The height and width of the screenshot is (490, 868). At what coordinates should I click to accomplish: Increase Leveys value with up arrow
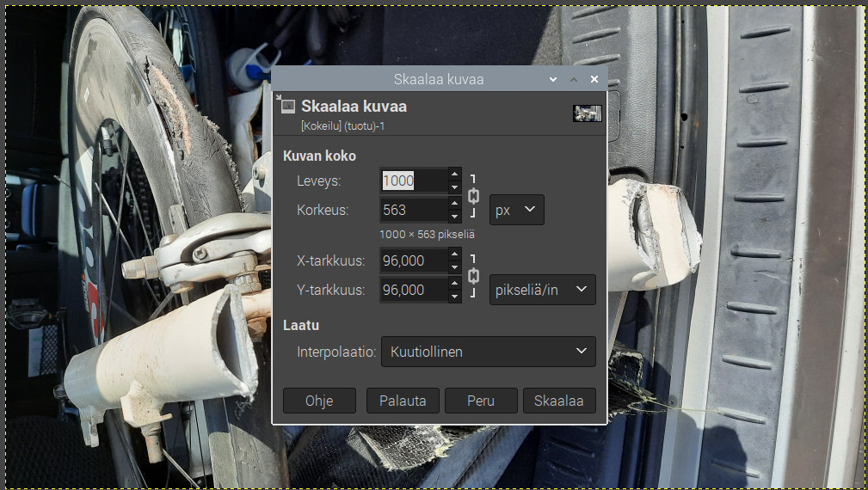pos(454,175)
